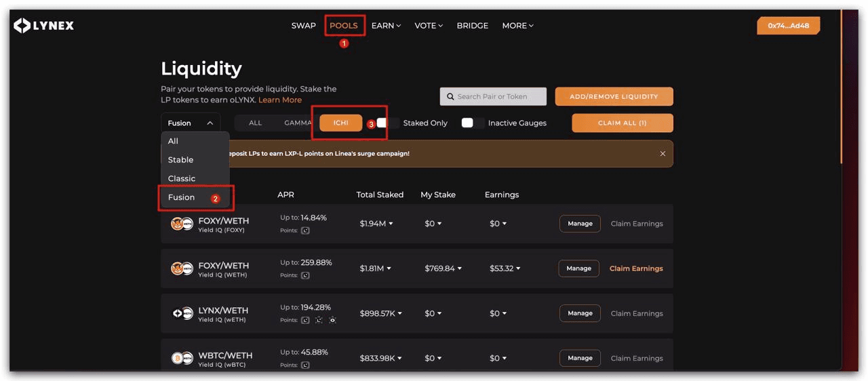The width and height of the screenshot is (868, 381).
Task: Toggle the Staked Only switch
Action: (x=388, y=123)
